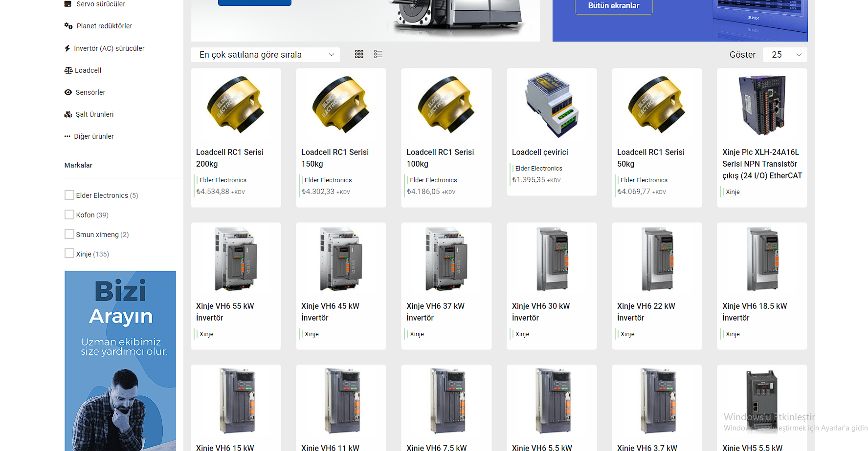Click Xinje VH6 11 kW inverter image
Image resolution: width=868 pixels, height=451 pixels.
click(341, 401)
